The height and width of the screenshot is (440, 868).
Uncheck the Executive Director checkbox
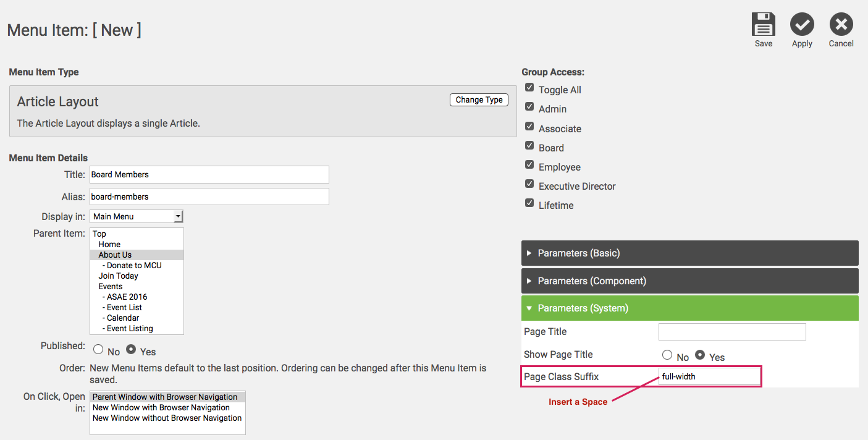pos(529,184)
